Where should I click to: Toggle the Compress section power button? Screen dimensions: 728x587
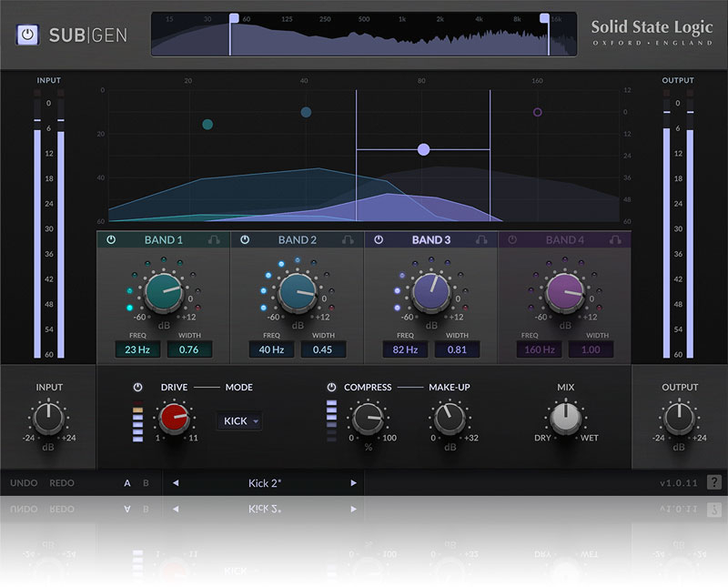331,387
